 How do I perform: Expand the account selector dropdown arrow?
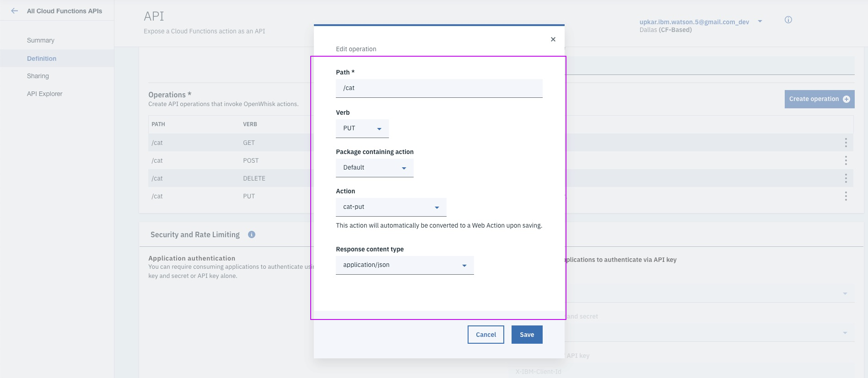[760, 21]
